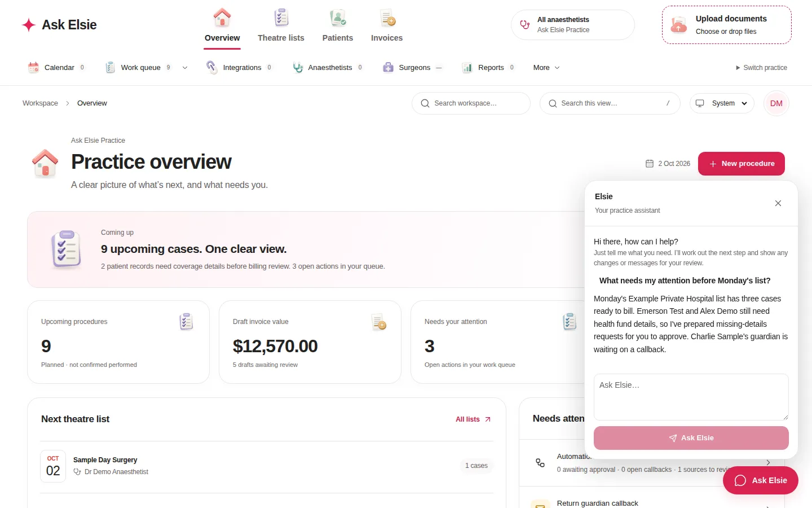Viewport: 812px width, 508px height.
Task: Click the Needs your attention card icon
Action: [x=570, y=322]
